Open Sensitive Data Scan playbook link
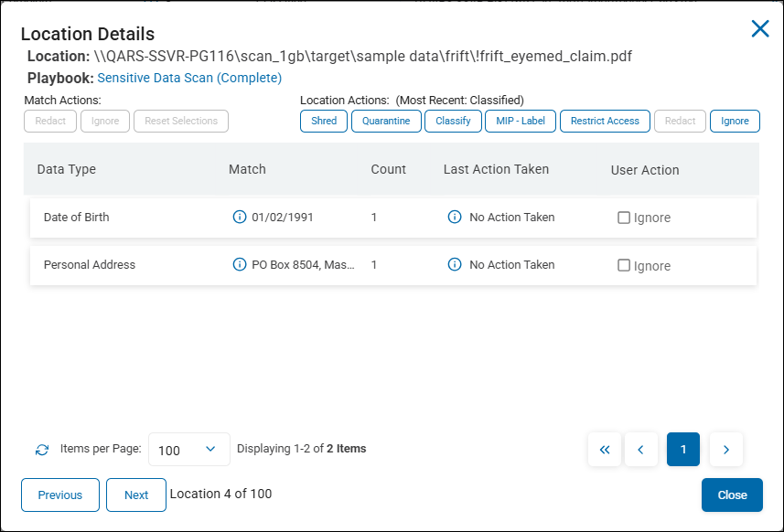Image resolution: width=784 pixels, height=532 pixels. [x=189, y=79]
